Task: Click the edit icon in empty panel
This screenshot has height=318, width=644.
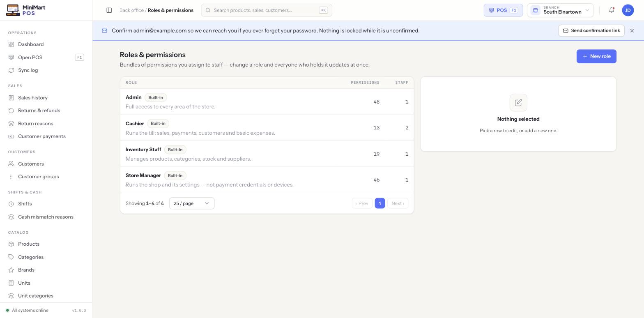Action: pyautogui.click(x=518, y=103)
